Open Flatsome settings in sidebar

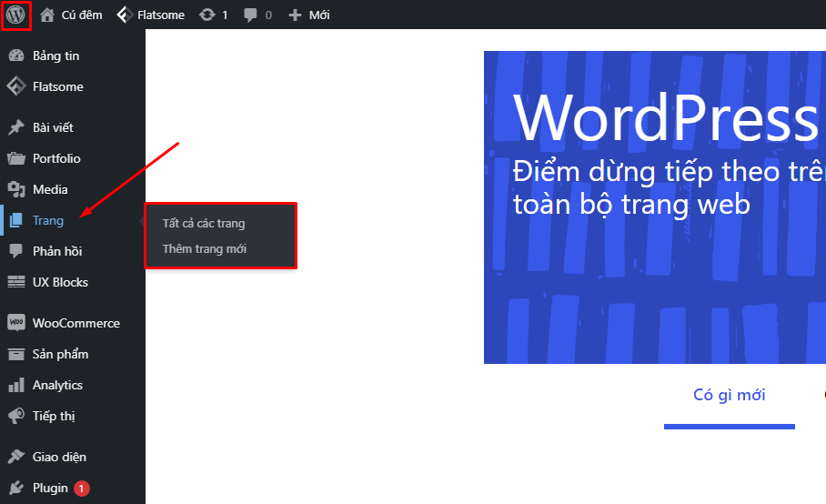(x=58, y=86)
